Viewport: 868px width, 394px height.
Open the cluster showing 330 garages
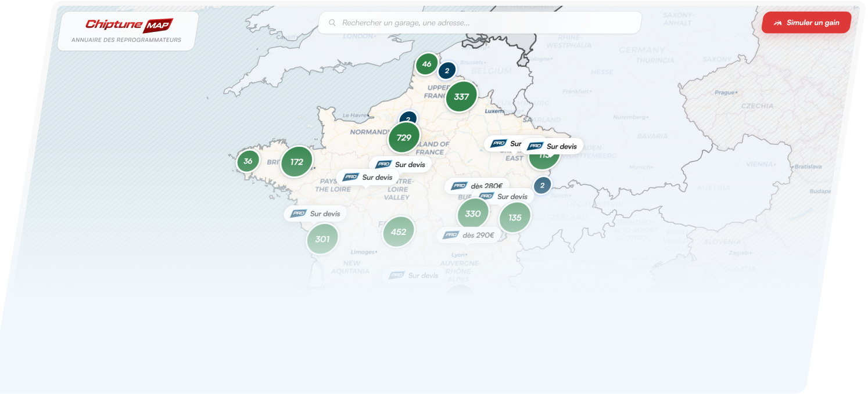473,214
